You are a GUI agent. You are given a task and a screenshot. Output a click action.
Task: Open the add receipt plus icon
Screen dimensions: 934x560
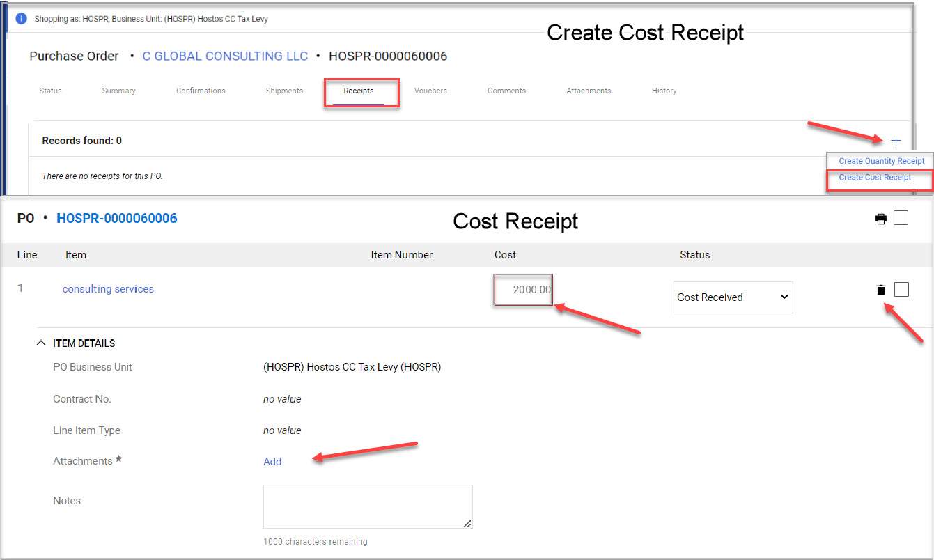click(x=896, y=140)
